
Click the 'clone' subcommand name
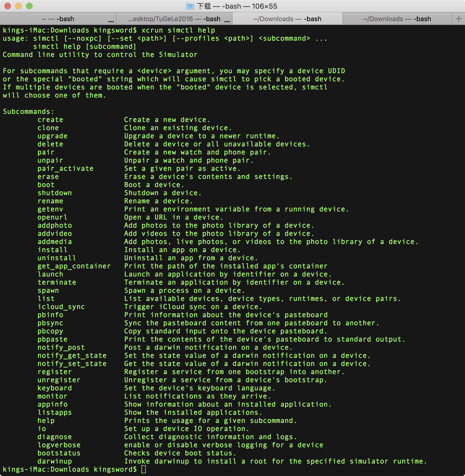[48, 128]
